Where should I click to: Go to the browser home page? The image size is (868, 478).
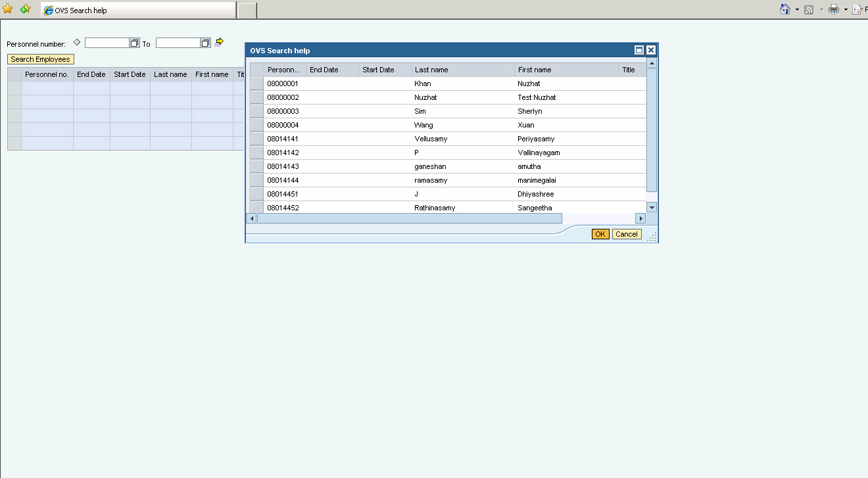pos(785,9)
